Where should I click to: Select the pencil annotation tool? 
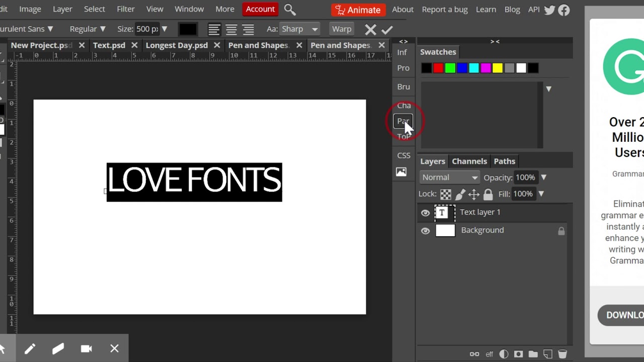30,348
